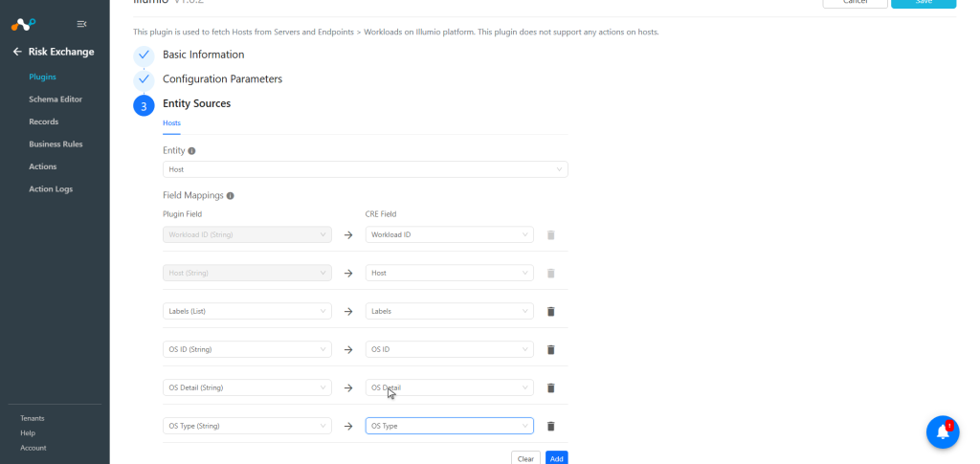
Task: Show the Entity info tooltip icon
Action: (191, 151)
